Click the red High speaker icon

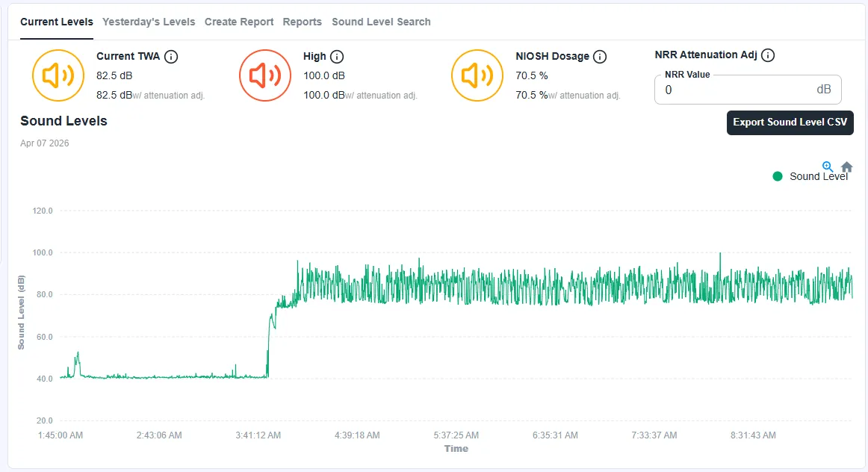point(264,75)
